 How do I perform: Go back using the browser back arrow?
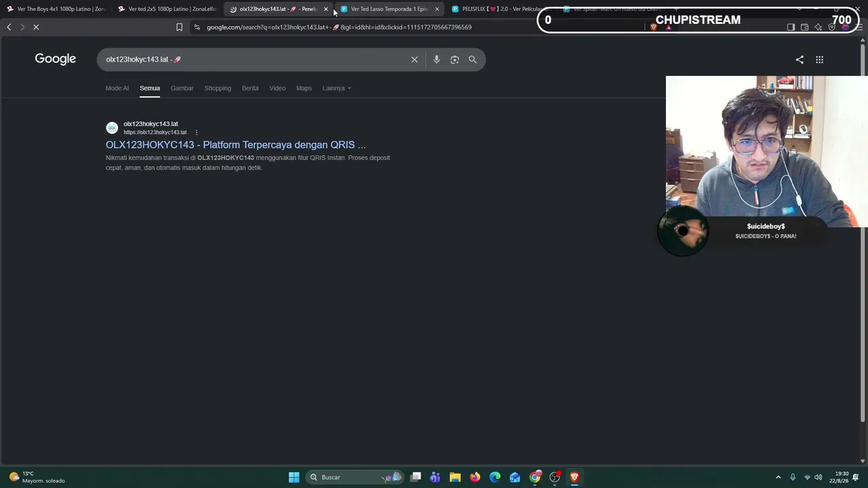click(x=9, y=27)
